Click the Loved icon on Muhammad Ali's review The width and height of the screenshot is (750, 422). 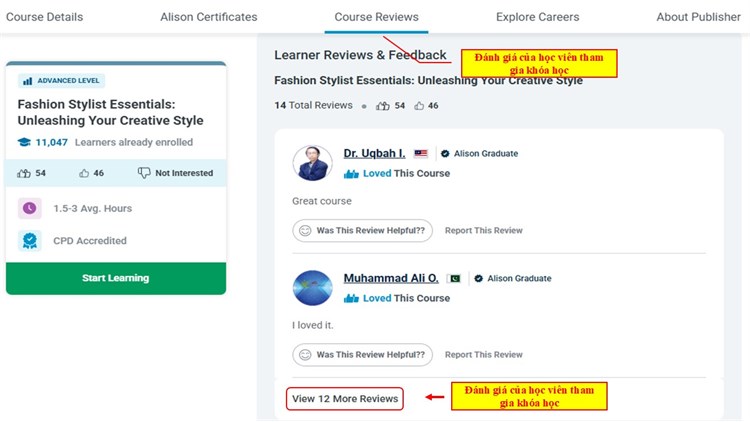pos(351,298)
